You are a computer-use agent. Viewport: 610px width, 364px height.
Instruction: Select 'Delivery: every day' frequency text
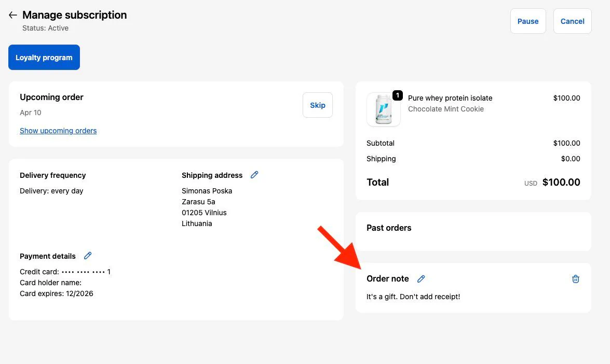51,191
